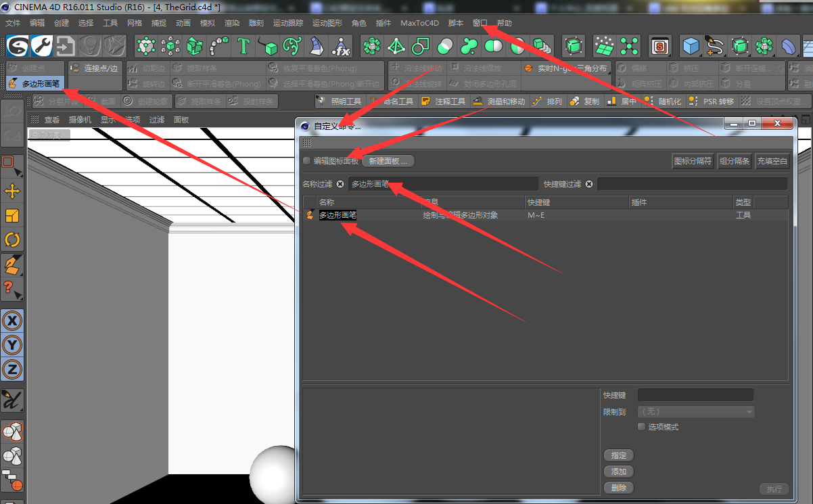Click the metaball icon in top toolbar

(469, 46)
